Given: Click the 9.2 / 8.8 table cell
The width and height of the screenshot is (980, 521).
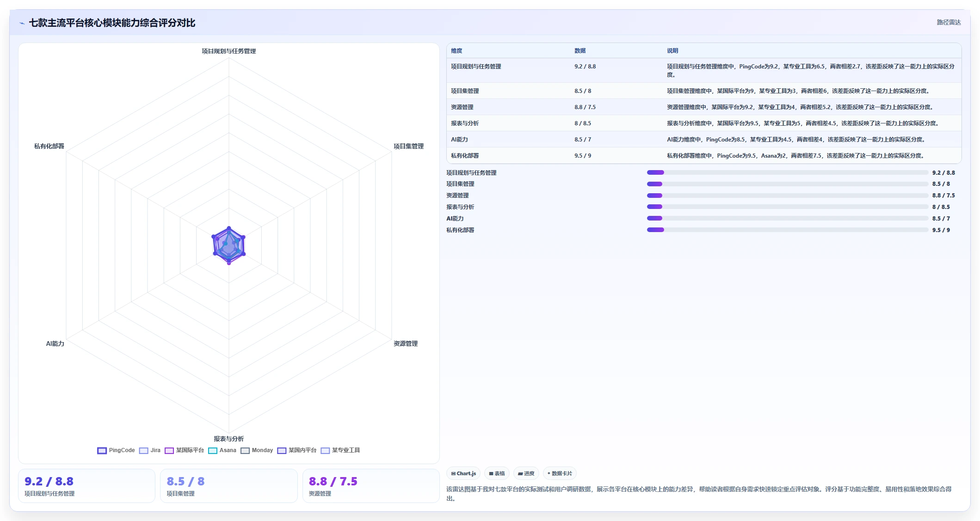Looking at the screenshot, I should click(x=585, y=67).
